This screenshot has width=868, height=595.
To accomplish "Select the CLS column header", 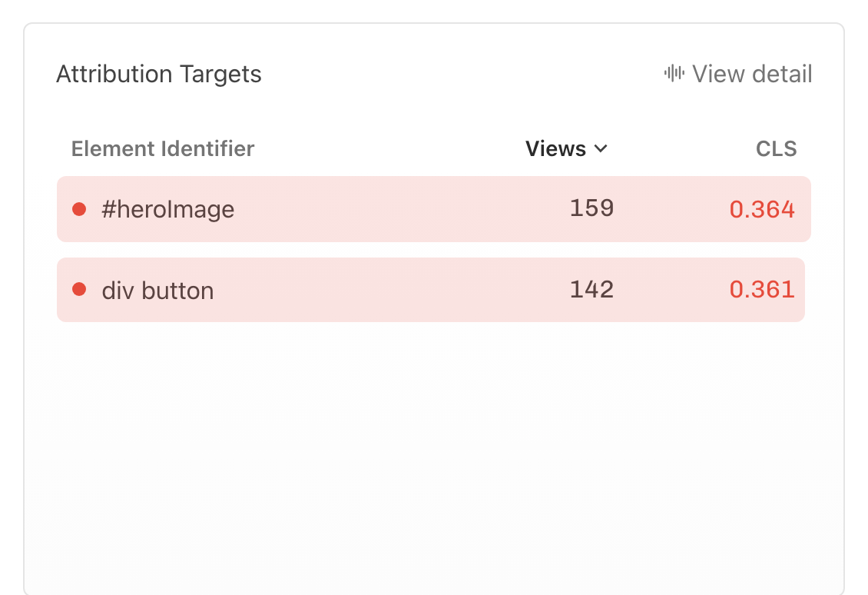I will click(776, 148).
